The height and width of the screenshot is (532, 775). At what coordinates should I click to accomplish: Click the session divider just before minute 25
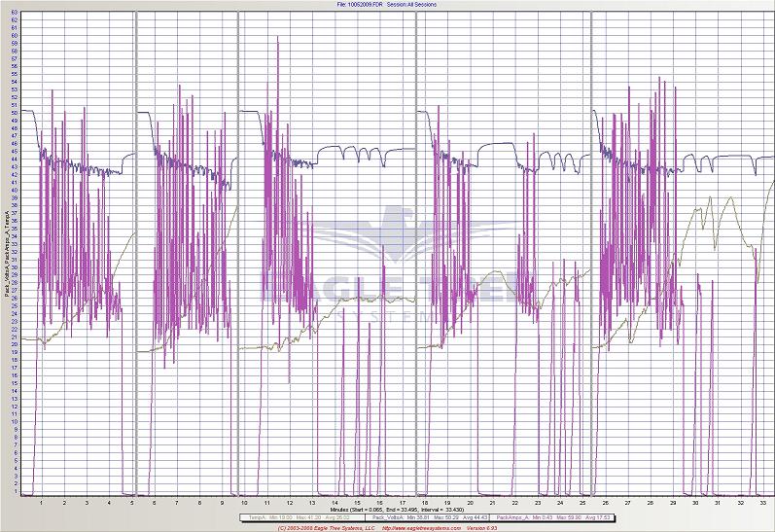coord(590,253)
